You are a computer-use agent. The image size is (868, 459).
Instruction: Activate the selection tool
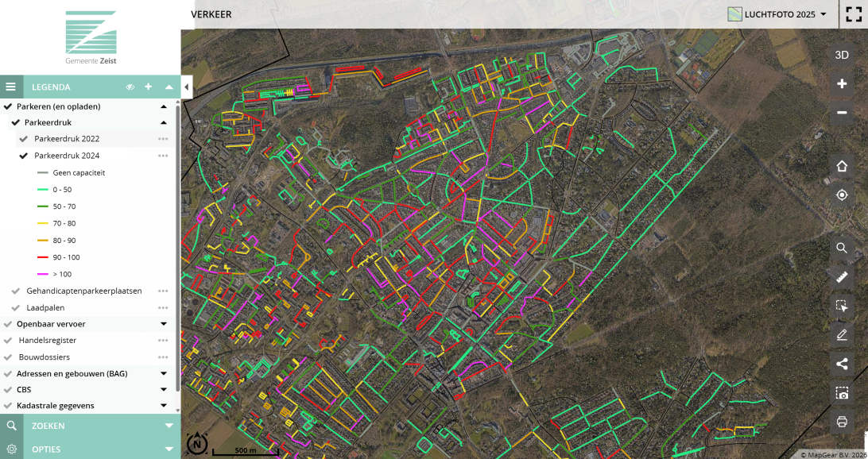coord(842,306)
